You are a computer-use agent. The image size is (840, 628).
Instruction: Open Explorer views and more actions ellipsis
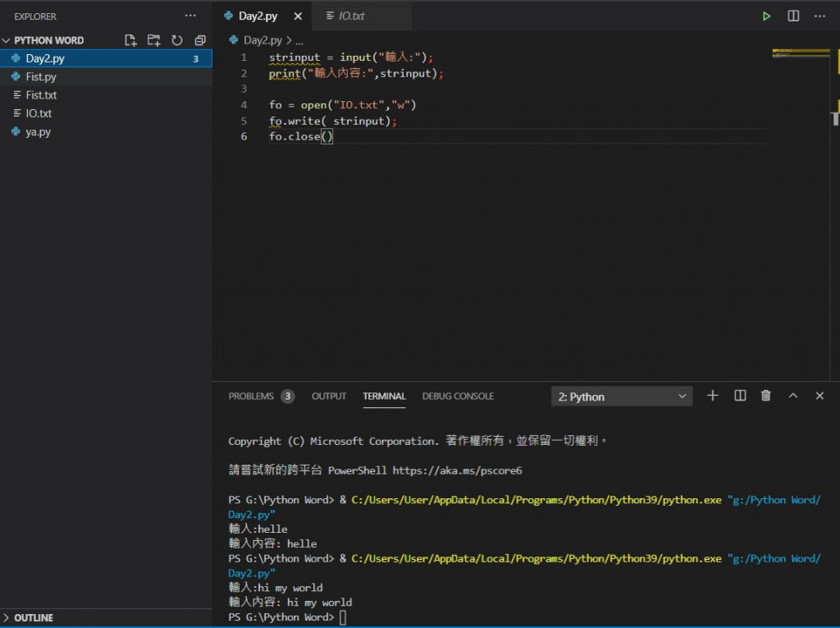tap(190, 16)
